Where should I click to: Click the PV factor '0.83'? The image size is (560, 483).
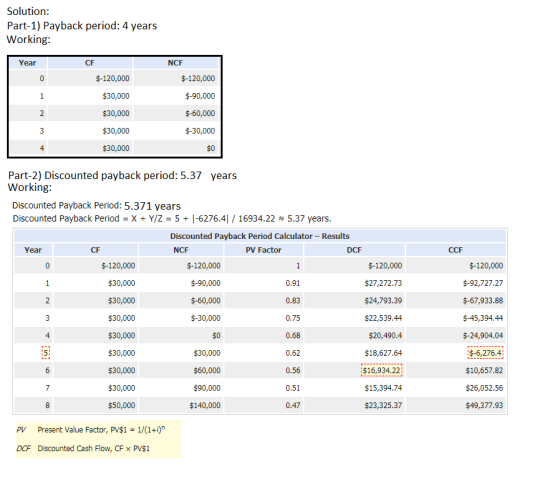pos(292,301)
